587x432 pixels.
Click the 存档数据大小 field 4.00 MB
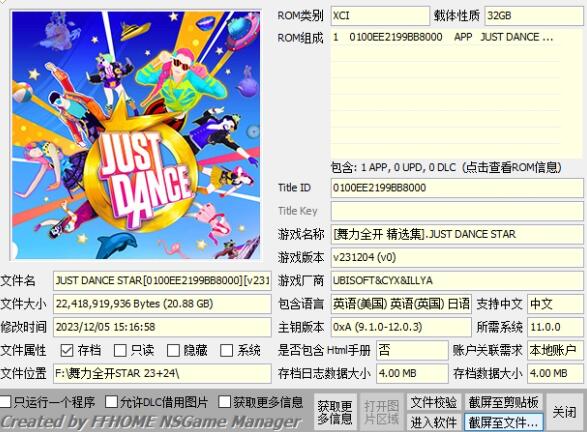(x=555, y=374)
